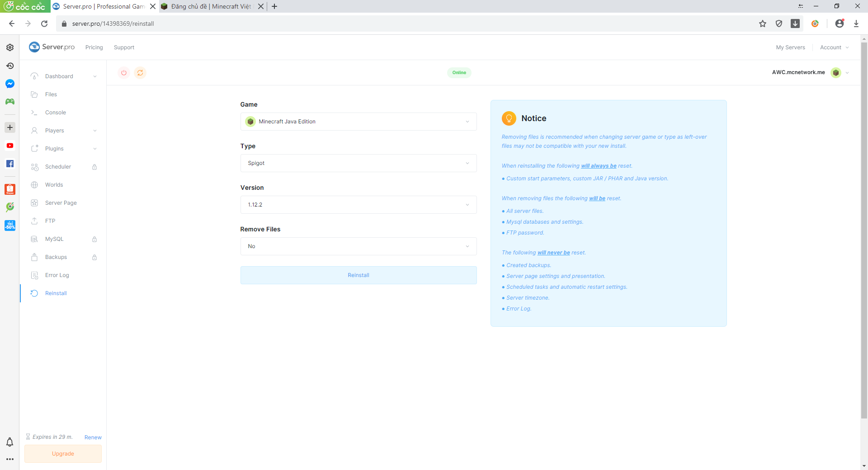Image resolution: width=868 pixels, height=470 pixels.
Task: Click the Minecraft server avatar icon
Action: tap(836, 73)
